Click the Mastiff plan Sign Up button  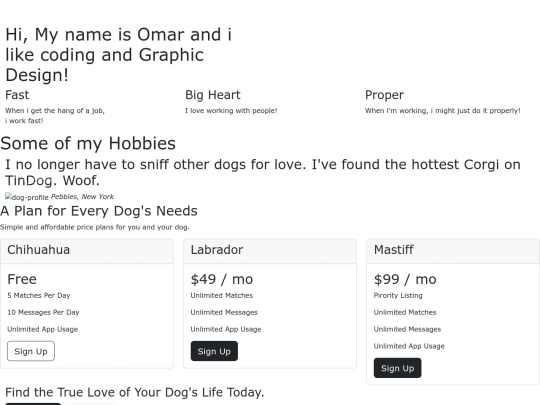click(397, 368)
